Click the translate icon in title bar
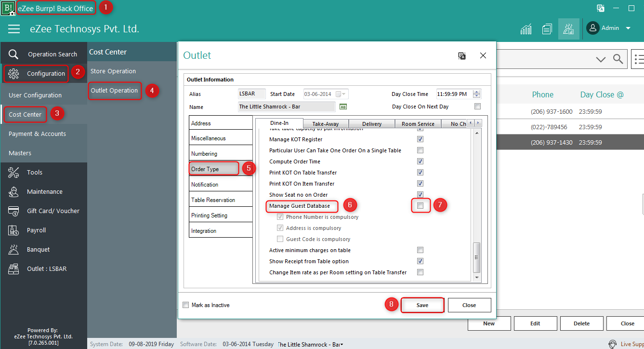Viewport: 644px width, 349px height. (601, 8)
